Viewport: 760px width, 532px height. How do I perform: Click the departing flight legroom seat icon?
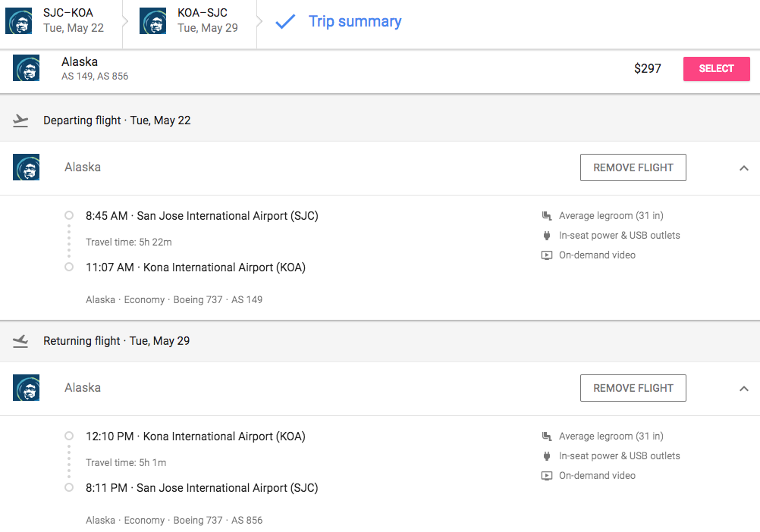coord(546,216)
